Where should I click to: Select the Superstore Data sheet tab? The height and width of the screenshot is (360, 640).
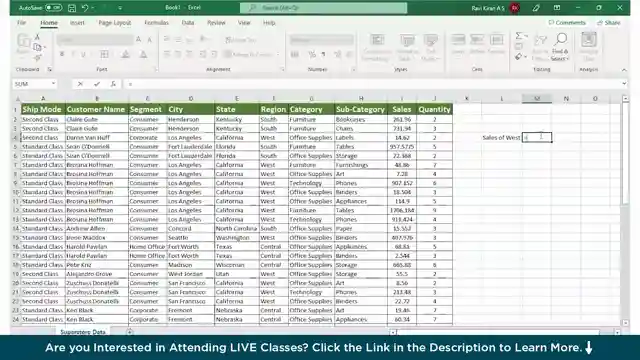coord(83,332)
